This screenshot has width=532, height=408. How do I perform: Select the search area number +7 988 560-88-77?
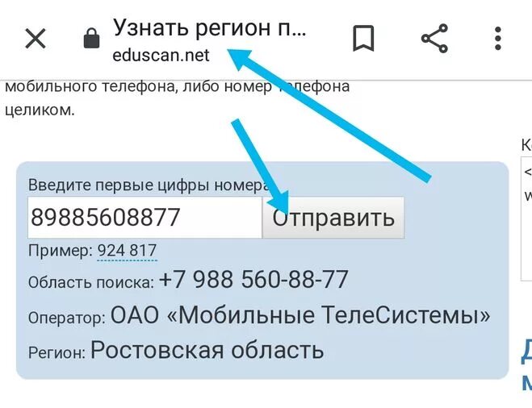pos(253,280)
